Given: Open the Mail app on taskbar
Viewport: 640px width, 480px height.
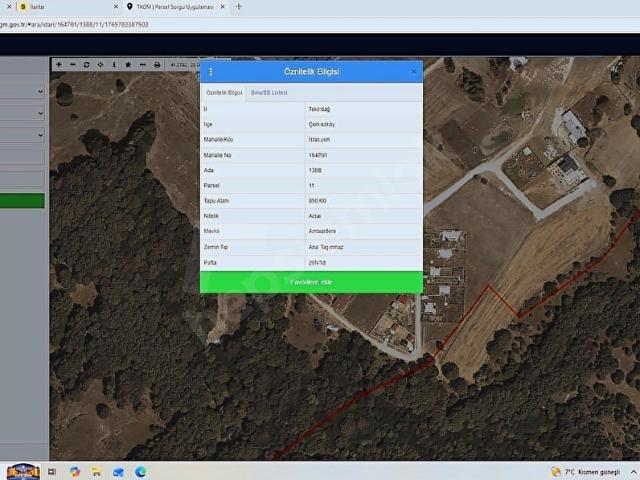Looking at the screenshot, I should pyautogui.click(x=118, y=472).
